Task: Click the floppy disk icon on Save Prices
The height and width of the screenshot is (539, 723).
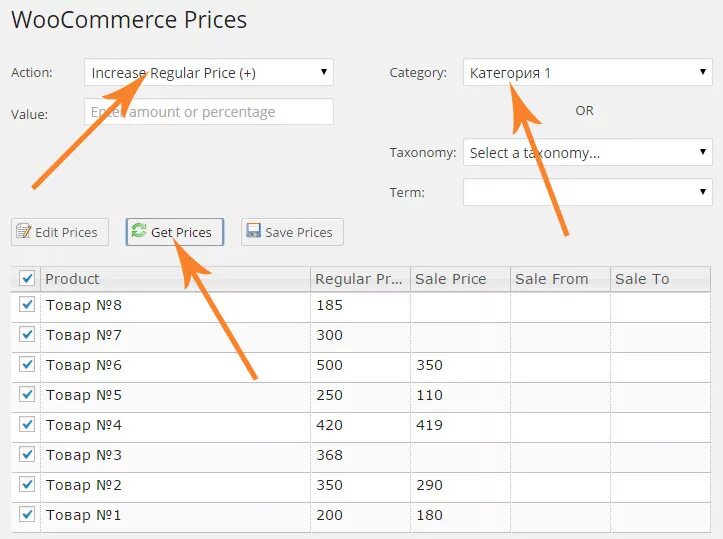Action: click(x=254, y=231)
